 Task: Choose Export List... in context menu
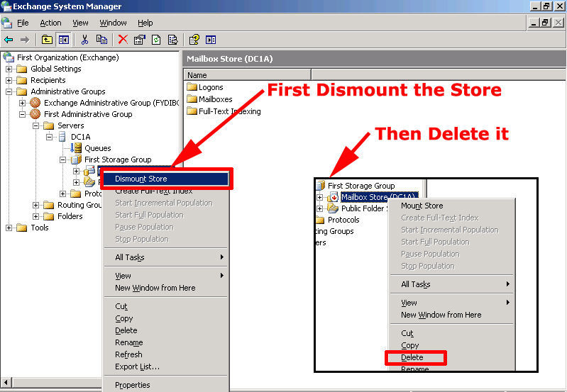click(x=166, y=366)
